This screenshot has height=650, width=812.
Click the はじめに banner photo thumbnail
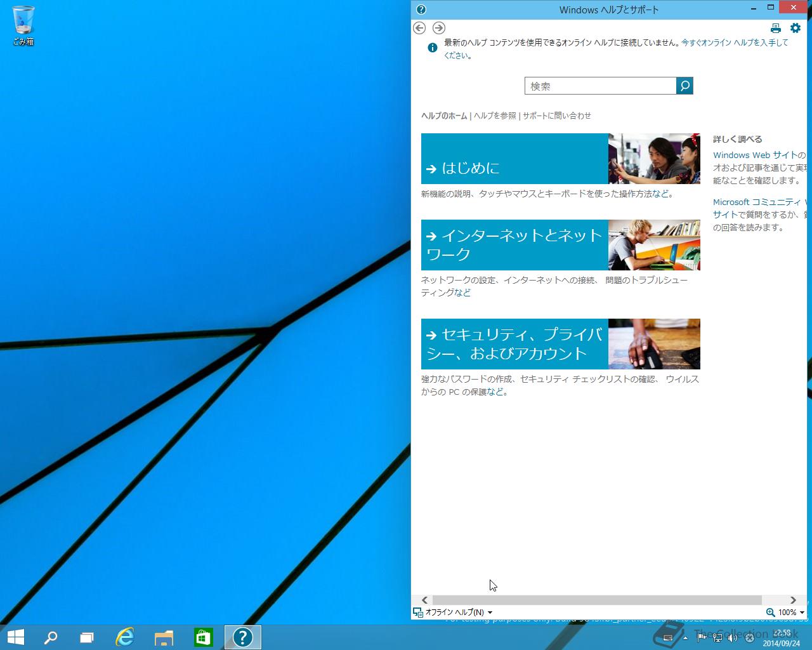[654, 159]
